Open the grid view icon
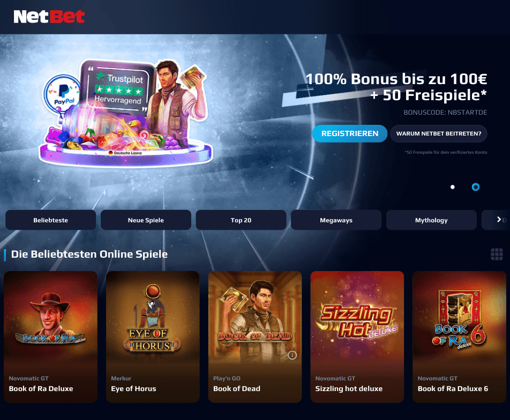Screen dimensions: 510x420 (x=497, y=254)
